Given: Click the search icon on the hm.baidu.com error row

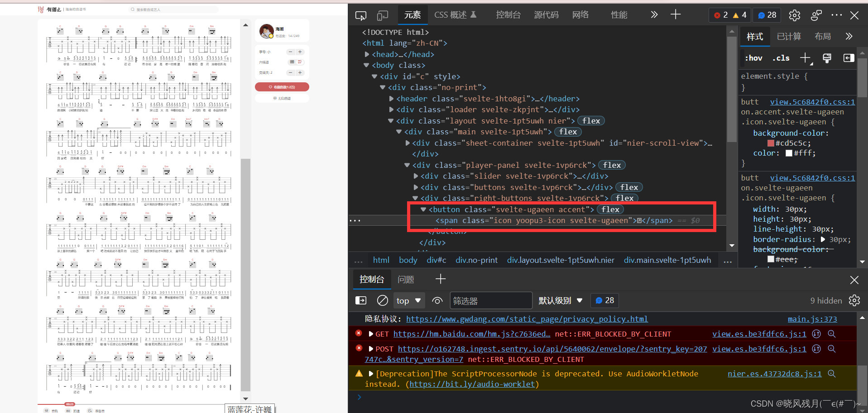Looking at the screenshot, I should click(x=832, y=334).
